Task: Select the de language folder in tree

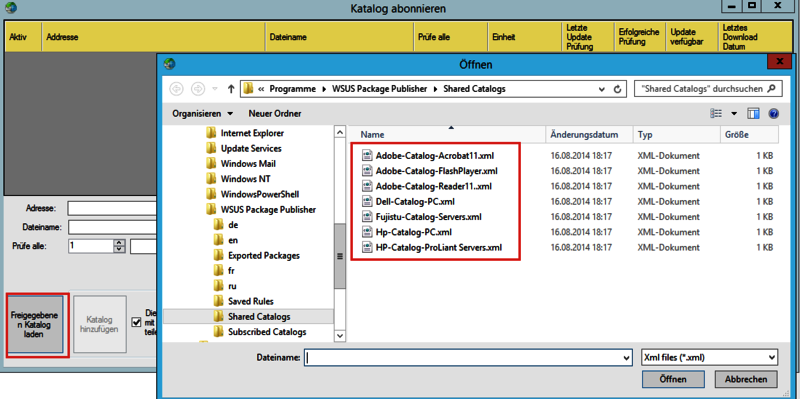Action: click(x=233, y=225)
